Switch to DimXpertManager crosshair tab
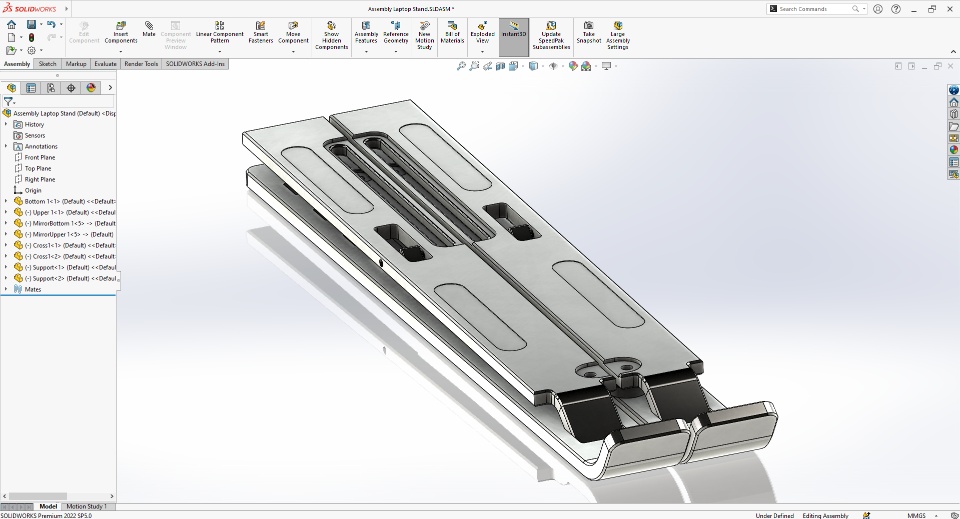This screenshot has height=519, width=960. point(71,88)
